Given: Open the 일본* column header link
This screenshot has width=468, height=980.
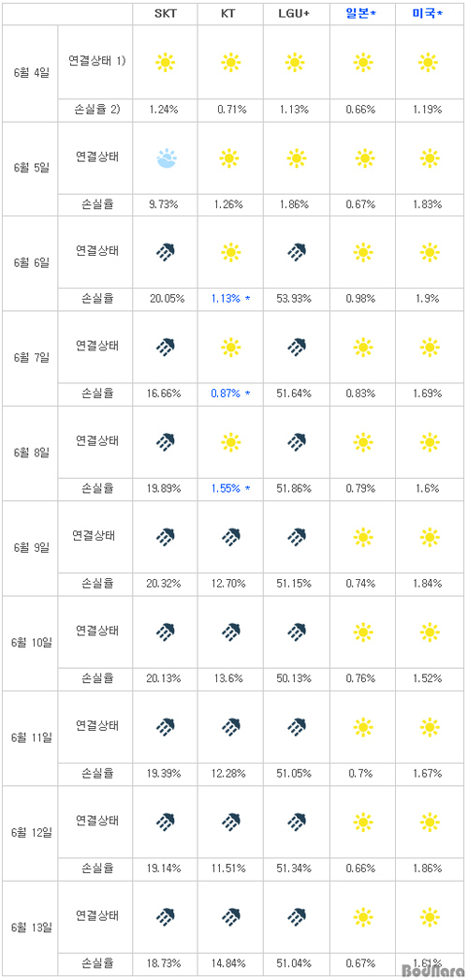Looking at the screenshot, I should pyautogui.click(x=362, y=14).
